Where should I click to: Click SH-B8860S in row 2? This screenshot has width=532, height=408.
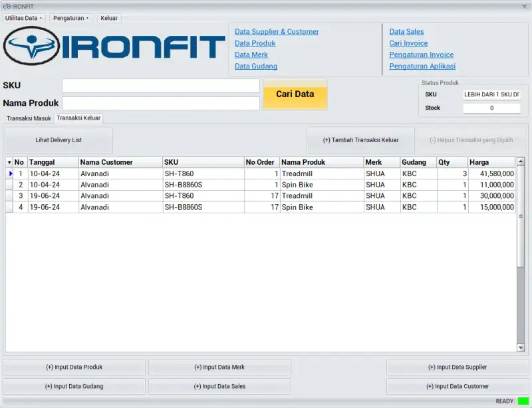coord(203,185)
